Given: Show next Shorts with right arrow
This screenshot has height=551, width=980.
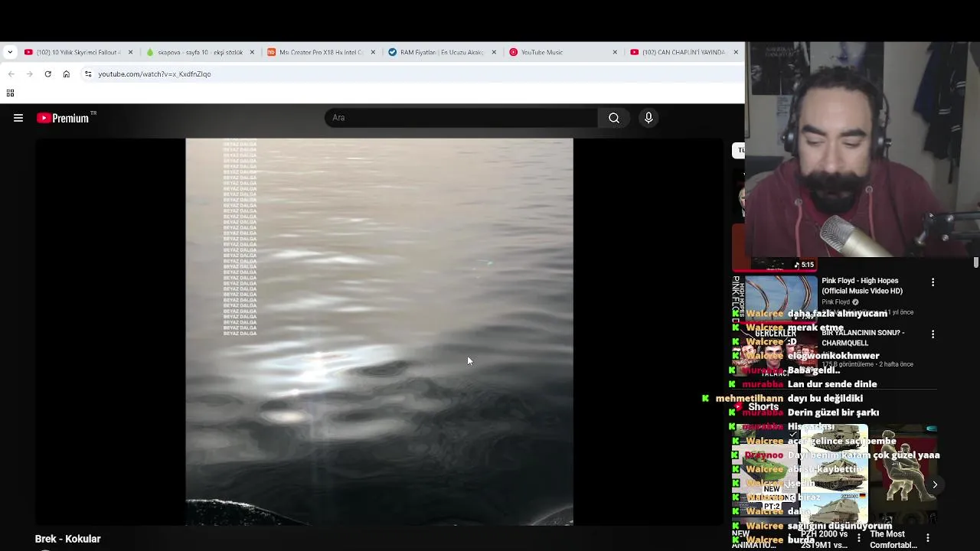Looking at the screenshot, I should 935,484.
